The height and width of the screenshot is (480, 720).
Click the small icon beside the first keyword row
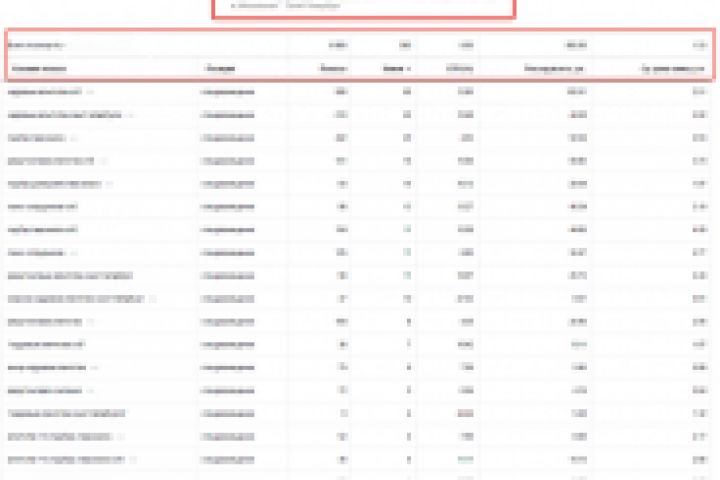[90, 92]
